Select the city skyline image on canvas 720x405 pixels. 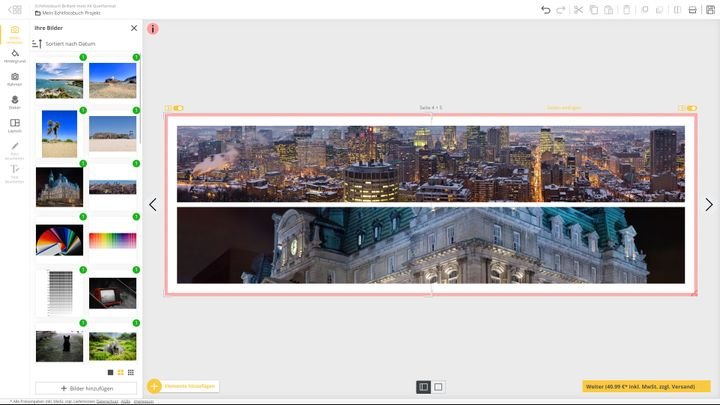pos(431,164)
